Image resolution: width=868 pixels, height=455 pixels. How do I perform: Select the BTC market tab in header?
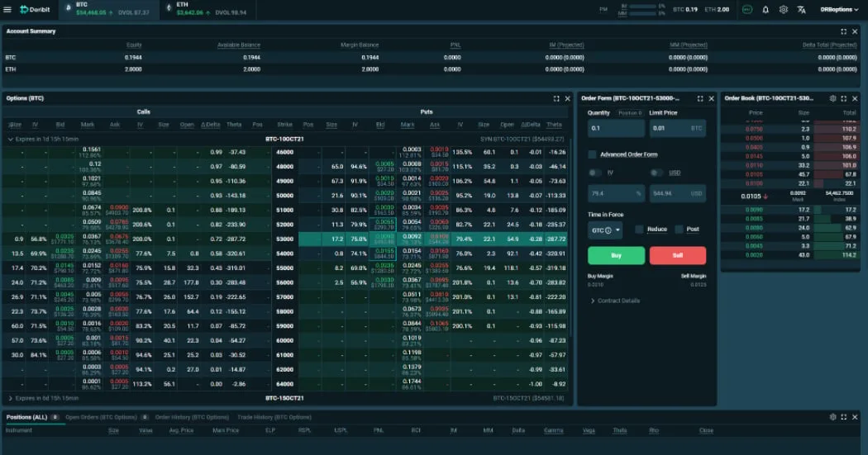pos(109,9)
